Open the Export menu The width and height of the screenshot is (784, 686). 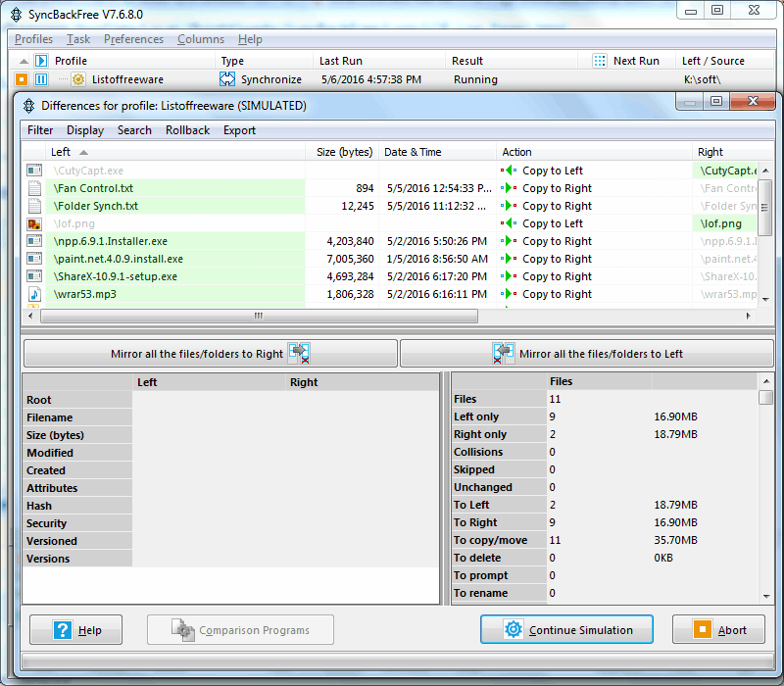[239, 130]
